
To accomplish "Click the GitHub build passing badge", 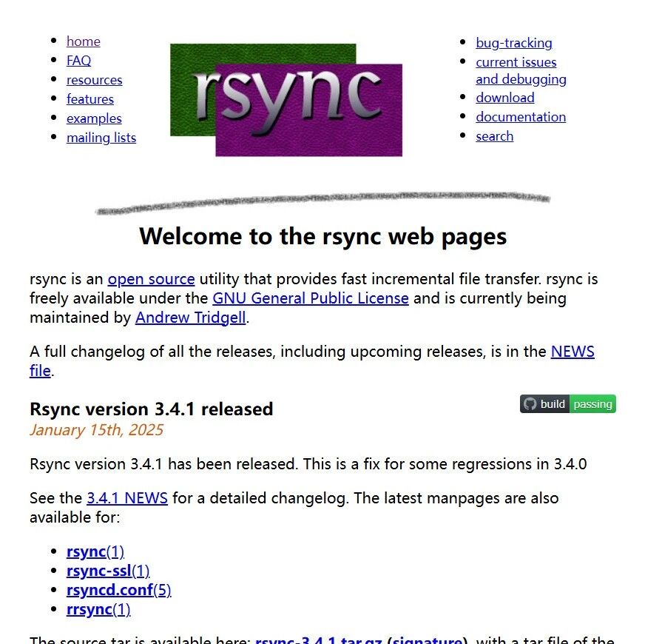I will (567, 404).
